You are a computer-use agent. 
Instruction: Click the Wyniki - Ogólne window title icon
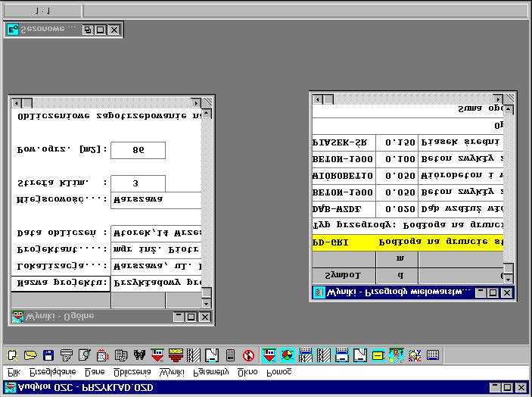(x=17, y=317)
